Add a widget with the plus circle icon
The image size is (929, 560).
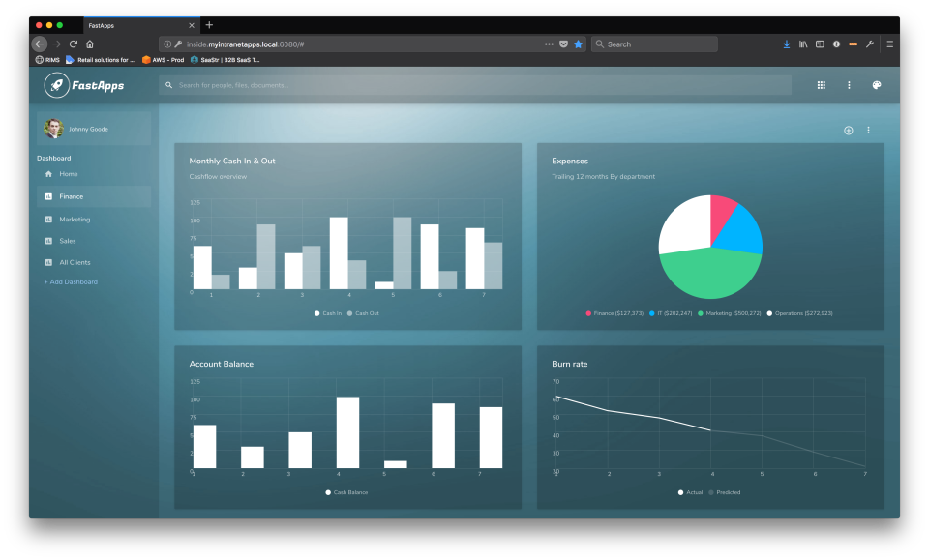click(x=848, y=131)
